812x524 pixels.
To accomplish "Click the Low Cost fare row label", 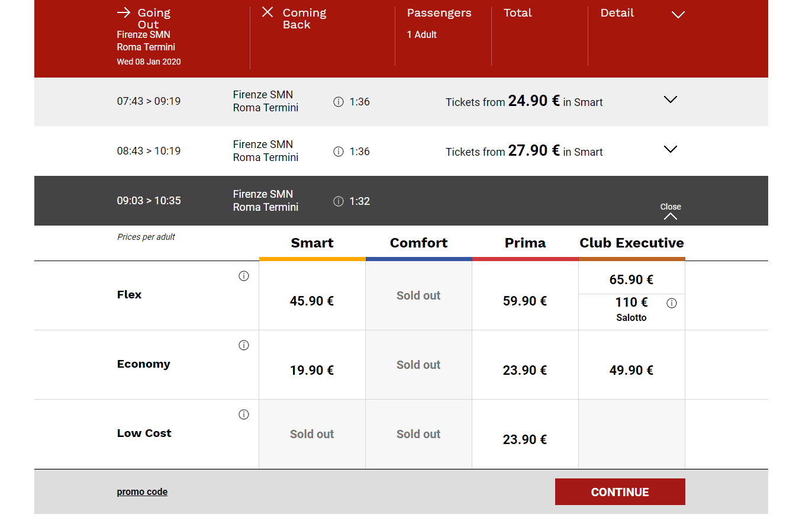I will 144,433.
